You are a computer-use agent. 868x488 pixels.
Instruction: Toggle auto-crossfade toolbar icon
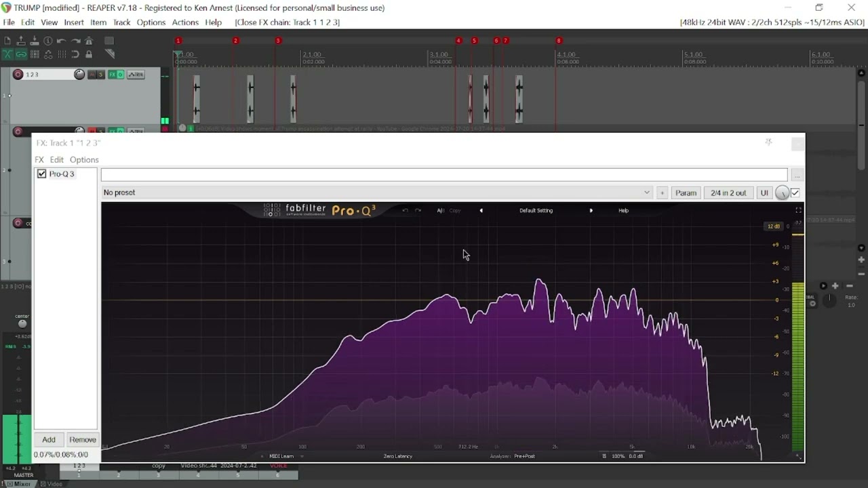(7, 54)
